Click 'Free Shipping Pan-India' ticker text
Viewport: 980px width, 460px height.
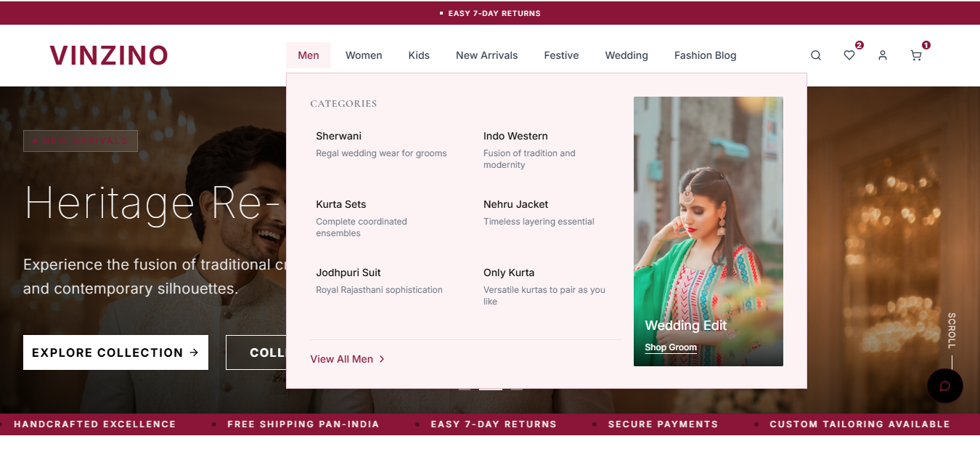coord(303,424)
